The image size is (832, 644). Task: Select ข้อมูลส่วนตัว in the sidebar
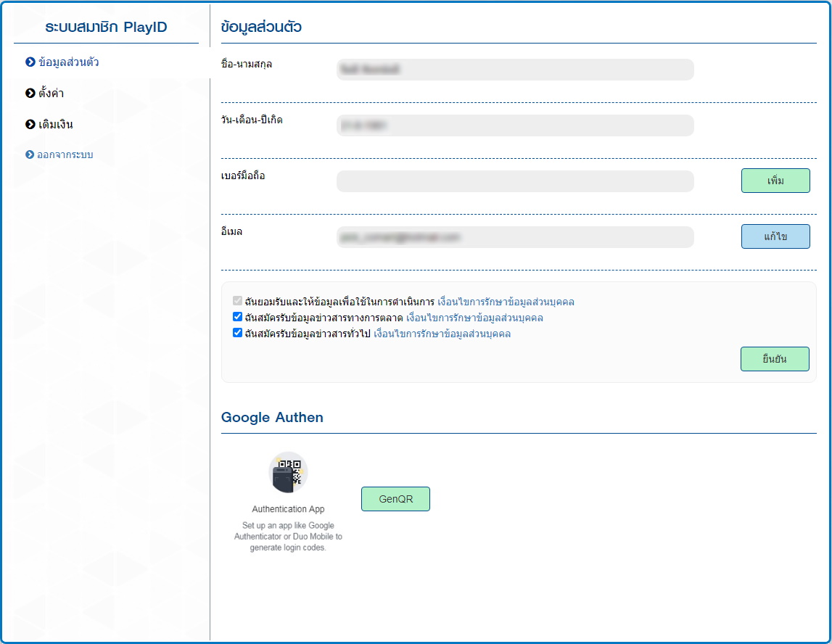coord(69,62)
